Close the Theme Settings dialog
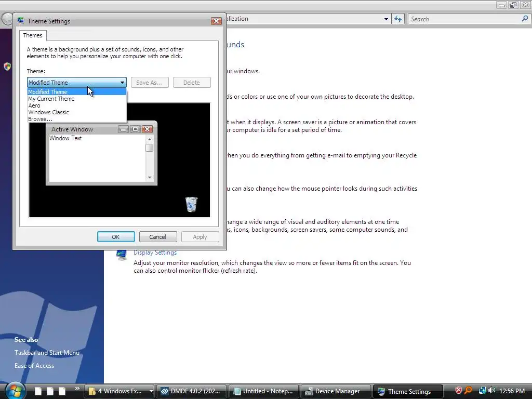The height and width of the screenshot is (399, 532). (216, 21)
